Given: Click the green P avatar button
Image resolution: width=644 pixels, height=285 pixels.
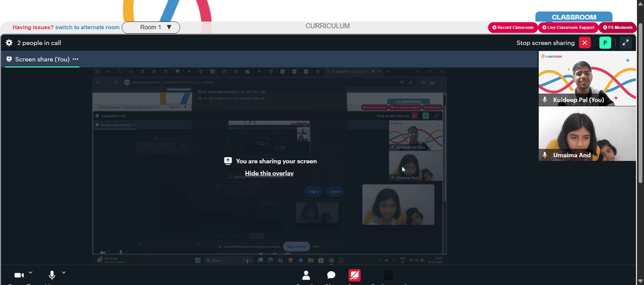Looking at the screenshot, I should tap(605, 42).
